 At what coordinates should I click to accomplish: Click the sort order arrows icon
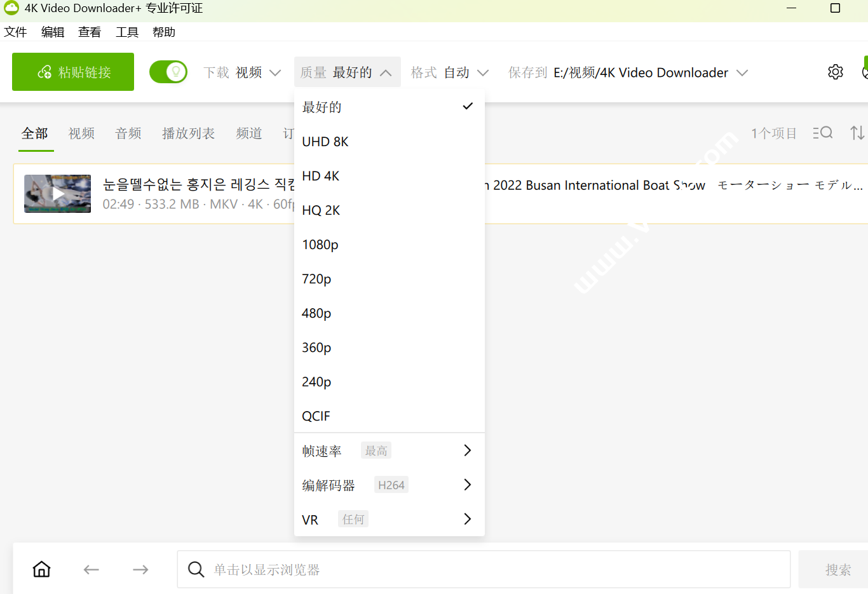(x=857, y=133)
